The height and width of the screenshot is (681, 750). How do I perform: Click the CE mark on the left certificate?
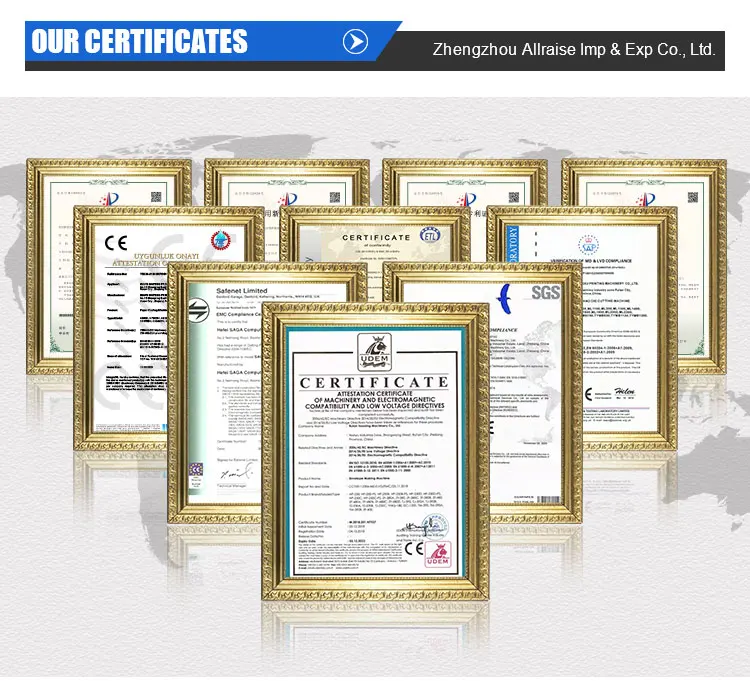tap(116, 243)
